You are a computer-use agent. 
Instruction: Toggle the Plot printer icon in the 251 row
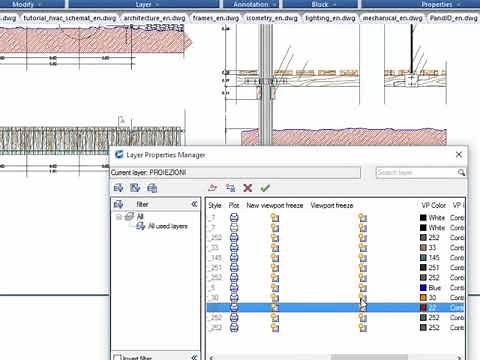coord(234,268)
